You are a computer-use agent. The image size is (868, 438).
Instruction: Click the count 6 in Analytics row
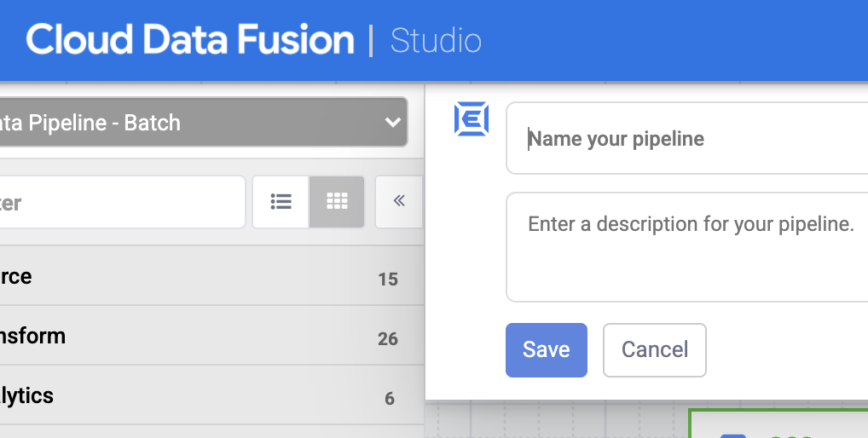[x=390, y=398]
